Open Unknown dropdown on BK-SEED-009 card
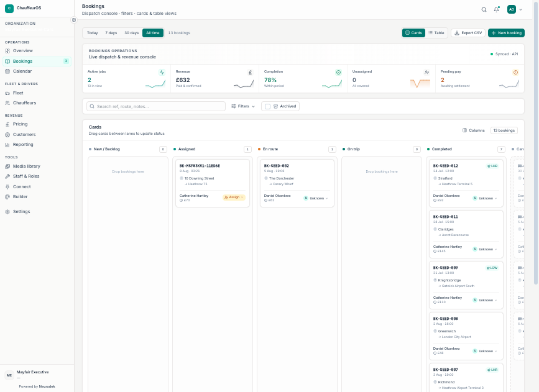Image resolution: width=539 pixels, height=392 pixels. coord(485,300)
